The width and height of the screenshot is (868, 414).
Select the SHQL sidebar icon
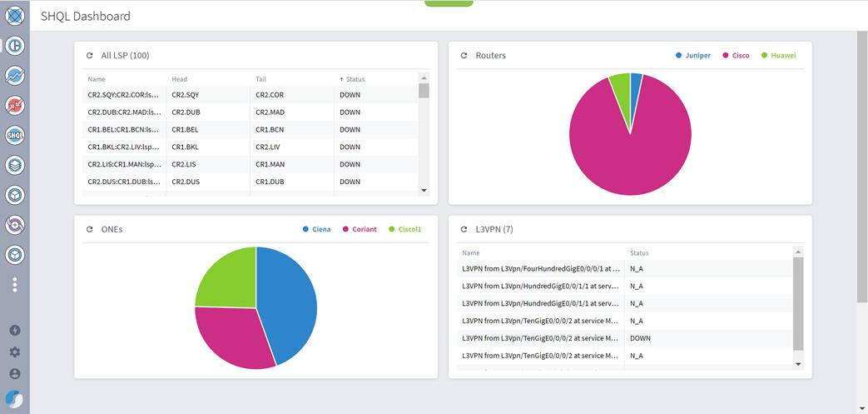(x=15, y=135)
